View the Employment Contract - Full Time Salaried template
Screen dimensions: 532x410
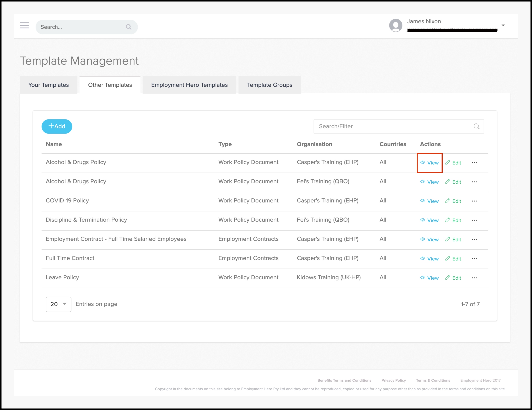coord(429,239)
